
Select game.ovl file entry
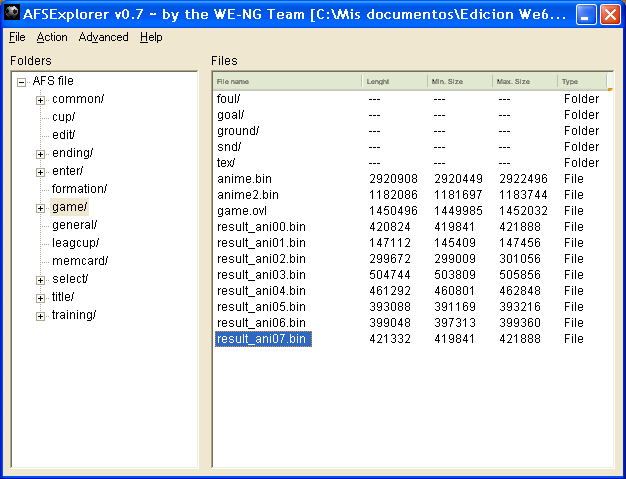pos(241,211)
